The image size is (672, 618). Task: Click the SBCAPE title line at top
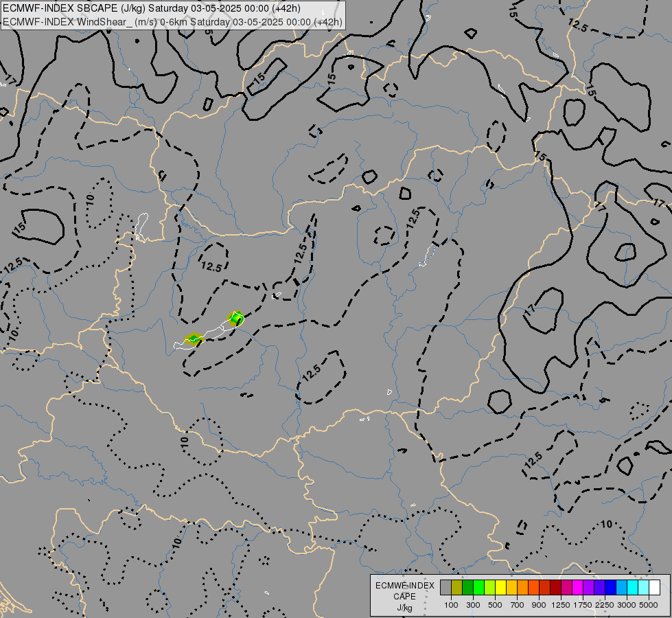[151, 8]
